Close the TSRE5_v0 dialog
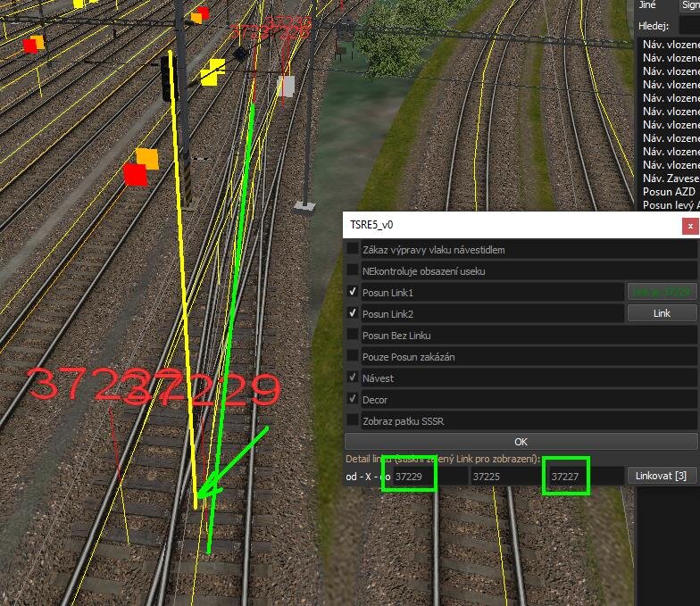The width and height of the screenshot is (700, 606). (x=689, y=227)
